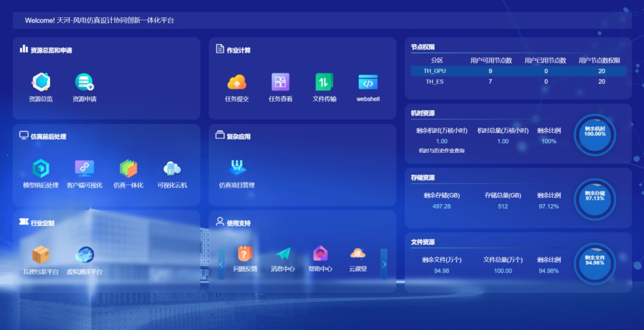Open the 资源总览 resource overview icon
This screenshot has width=644, height=330.
click(x=41, y=82)
